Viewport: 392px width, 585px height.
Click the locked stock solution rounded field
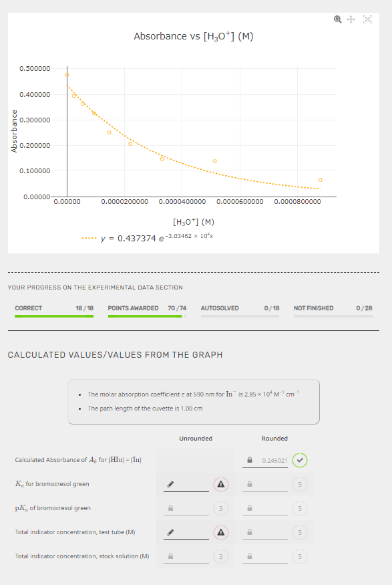tap(265, 556)
